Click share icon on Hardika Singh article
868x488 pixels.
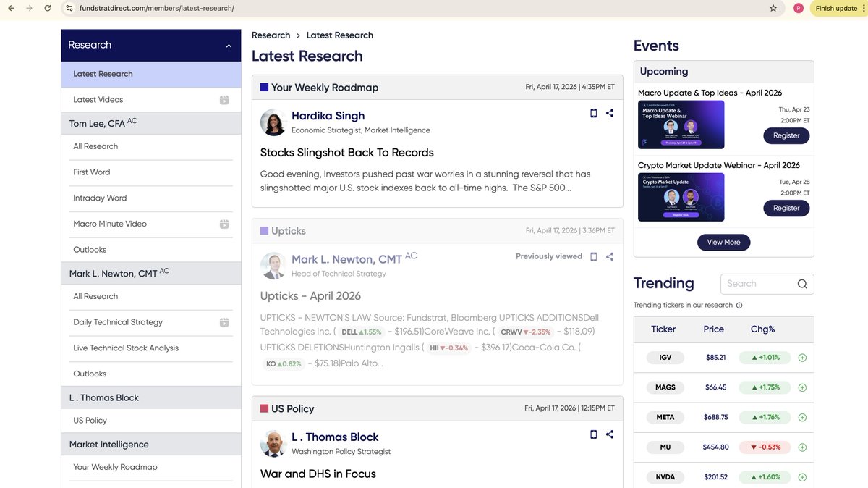tap(610, 113)
